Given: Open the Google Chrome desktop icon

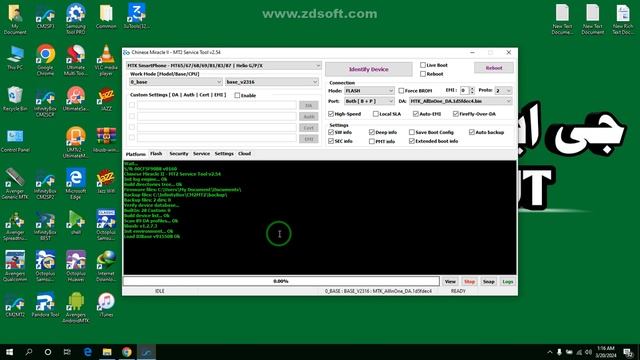Looking at the screenshot, I should tap(45, 60).
